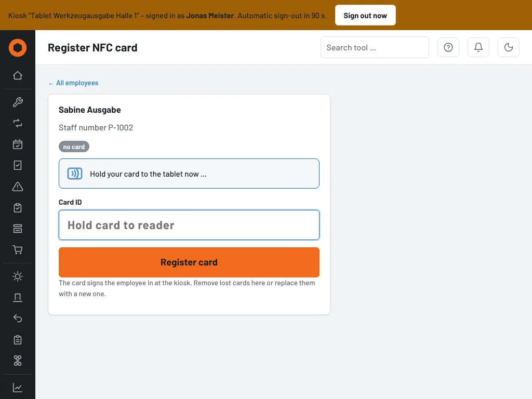This screenshot has height=399, width=532.
Task: Open the storage drawers icon in sidebar
Action: point(18,229)
